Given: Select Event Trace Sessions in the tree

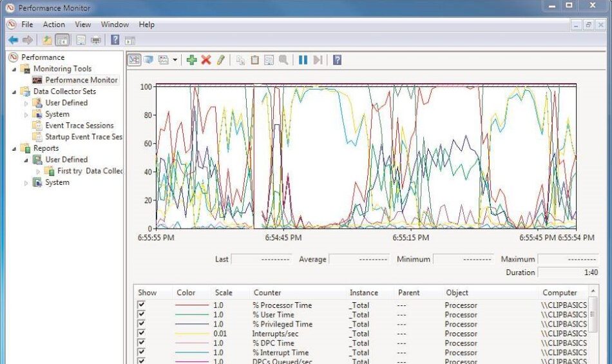Looking at the screenshot, I should (79, 125).
